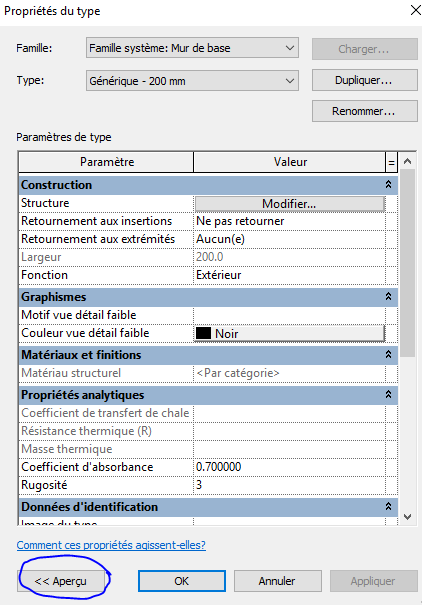
Task: Collapse the Construction section chevron
Action: point(388,184)
